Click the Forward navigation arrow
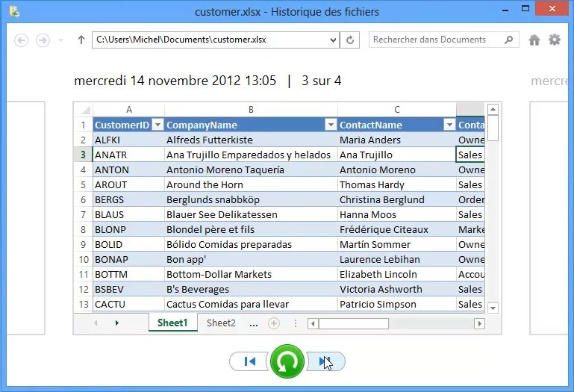The height and width of the screenshot is (392, 574). [x=43, y=40]
